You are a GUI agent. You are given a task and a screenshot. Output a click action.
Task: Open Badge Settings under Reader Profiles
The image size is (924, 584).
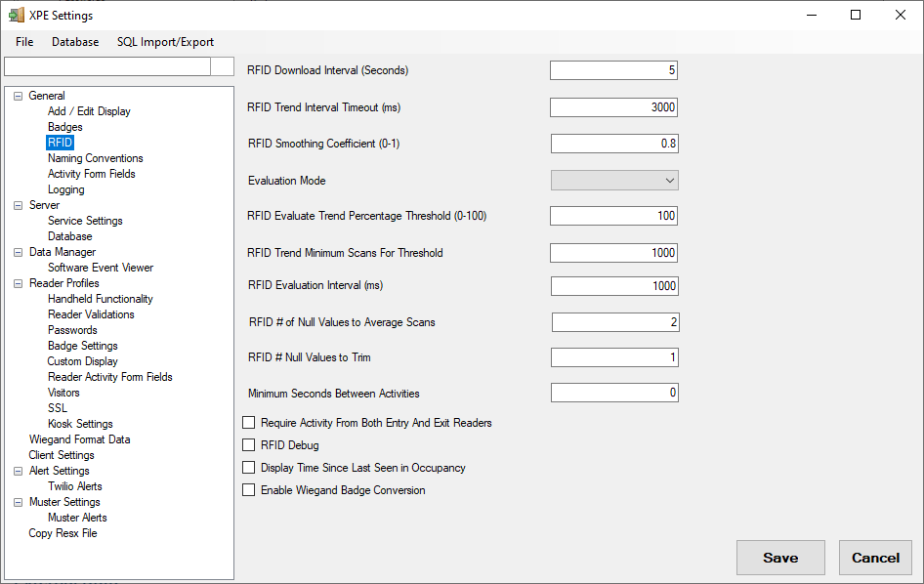(82, 346)
